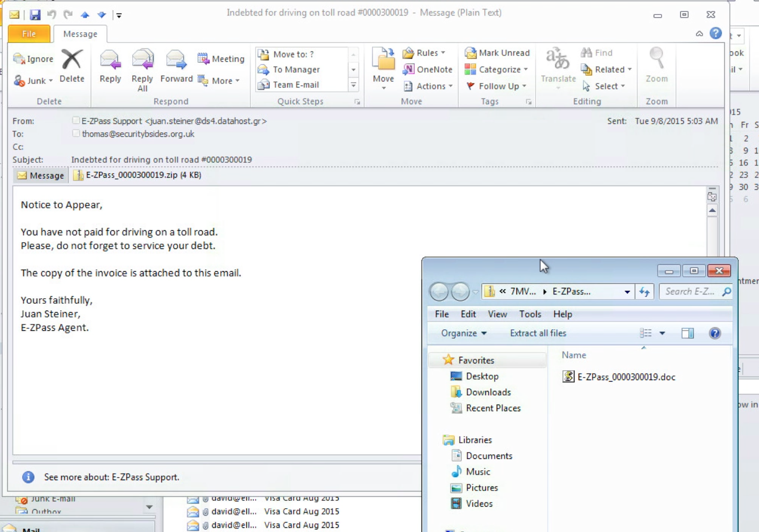The height and width of the screenshot is (532, 759).
Task: Open the Related dropdown
Action: point(607,69)
